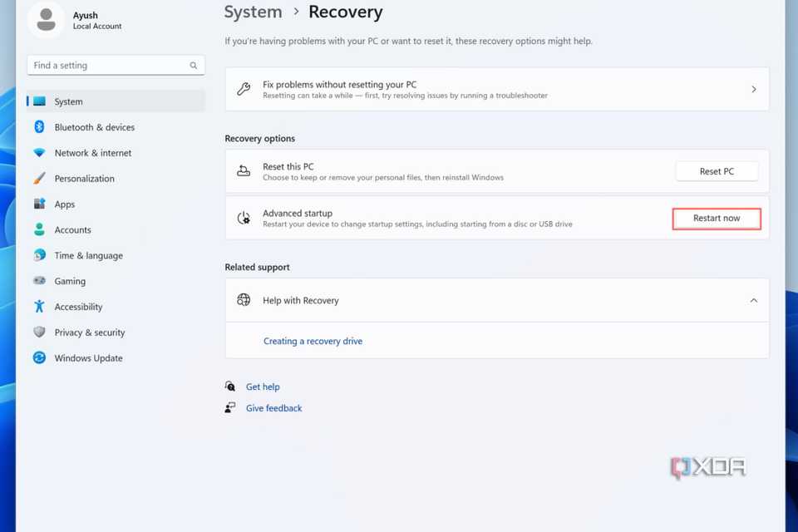Open Windows Update page

tap(116, 357)
